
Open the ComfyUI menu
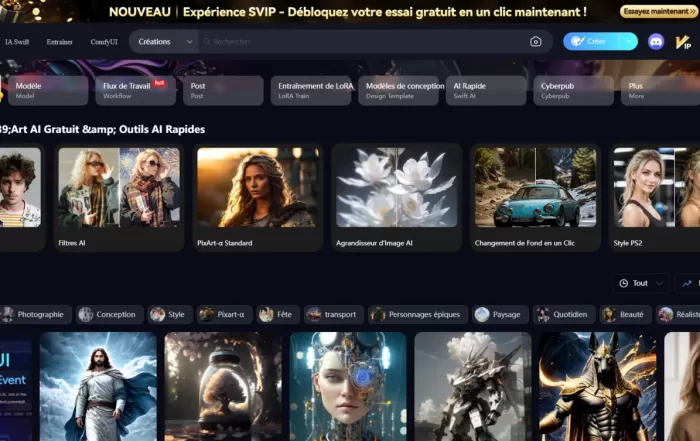click(104, 42)
